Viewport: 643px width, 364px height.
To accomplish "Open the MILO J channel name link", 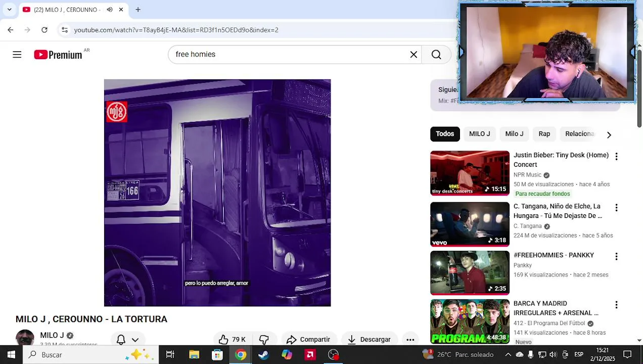I will 52,335.
